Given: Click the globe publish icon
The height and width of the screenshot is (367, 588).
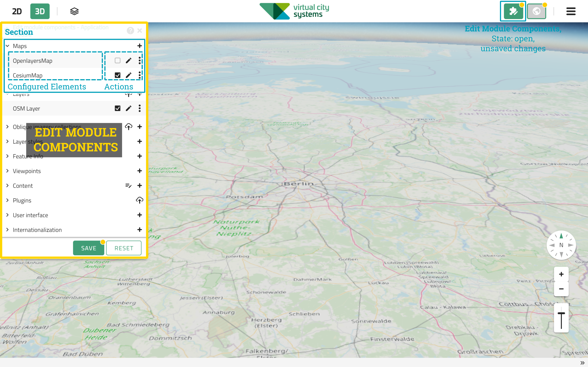Looking at the screenshot, I should tap(536, 11).
